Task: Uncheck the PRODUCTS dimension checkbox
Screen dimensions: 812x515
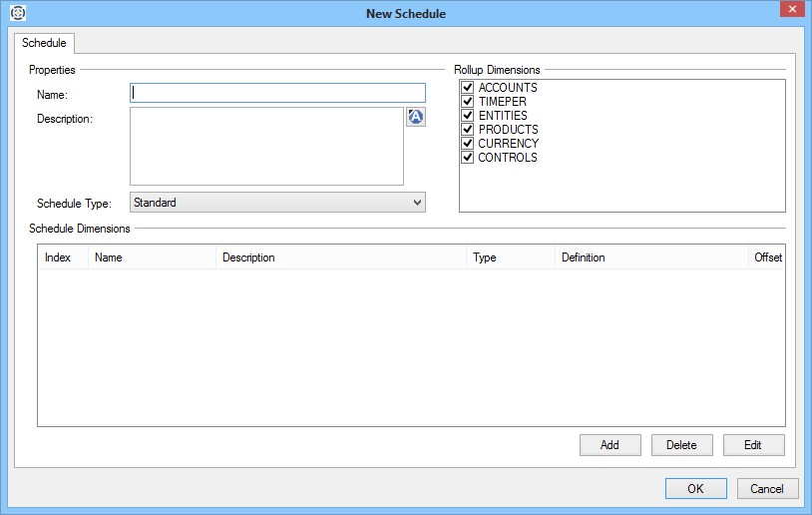Action: click(467, 130)
